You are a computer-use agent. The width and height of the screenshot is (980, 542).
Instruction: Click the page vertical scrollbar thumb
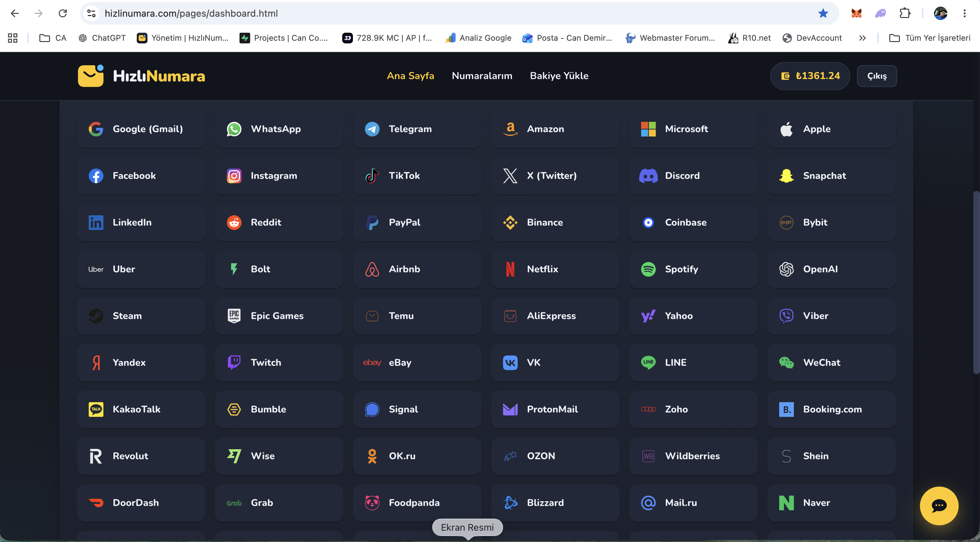click(976, 282)
